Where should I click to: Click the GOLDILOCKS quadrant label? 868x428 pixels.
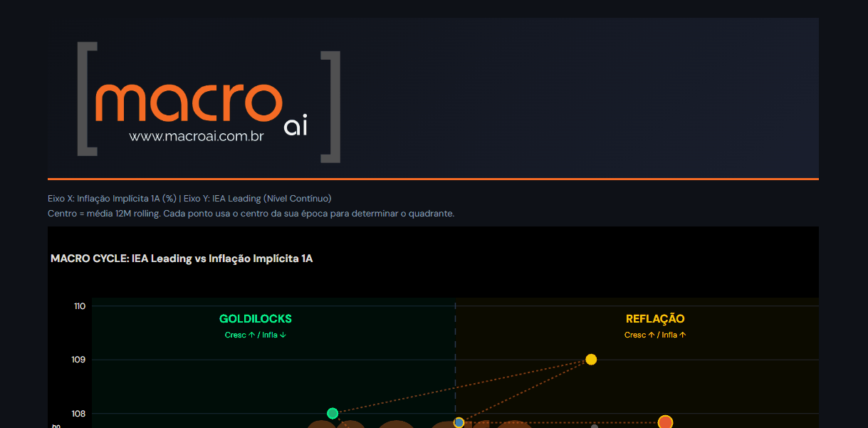click(256, 319)
